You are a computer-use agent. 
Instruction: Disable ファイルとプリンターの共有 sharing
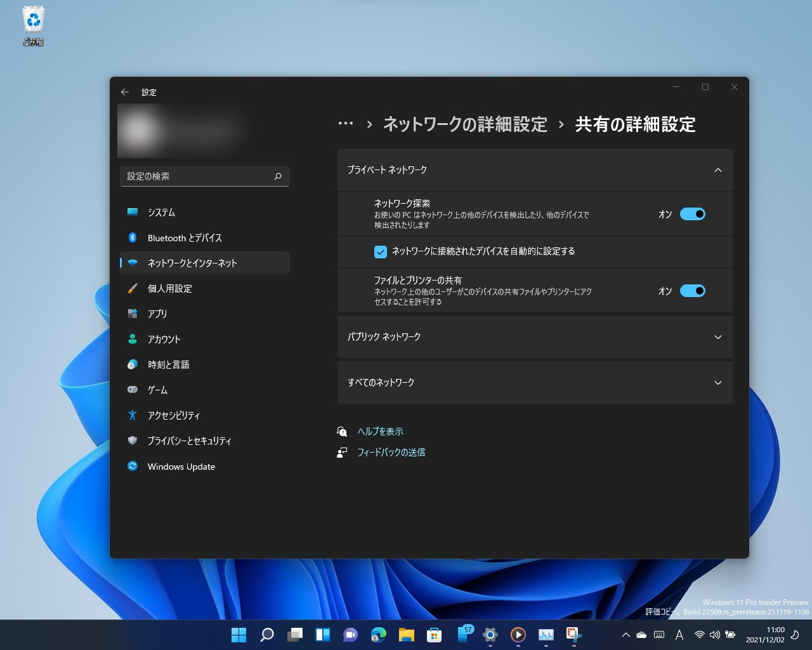(x=693, y=290)
